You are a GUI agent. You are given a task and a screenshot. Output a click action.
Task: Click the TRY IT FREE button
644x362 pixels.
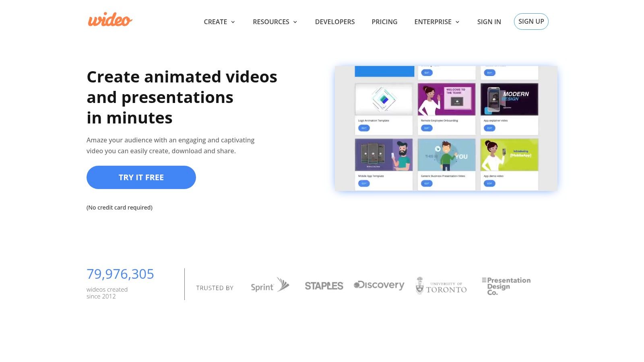[141, 177]
